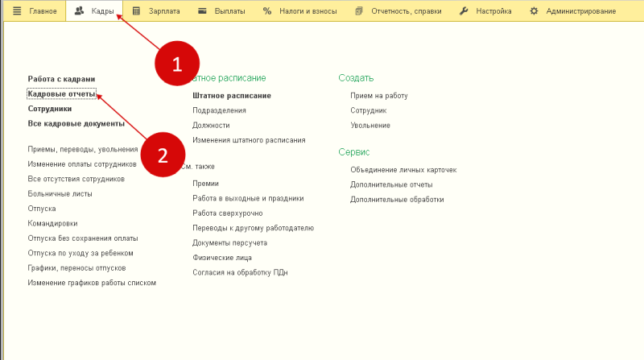Open Работа сверхурочно
This screenshot has height=360, width=644.
click(x=228, y=213)
